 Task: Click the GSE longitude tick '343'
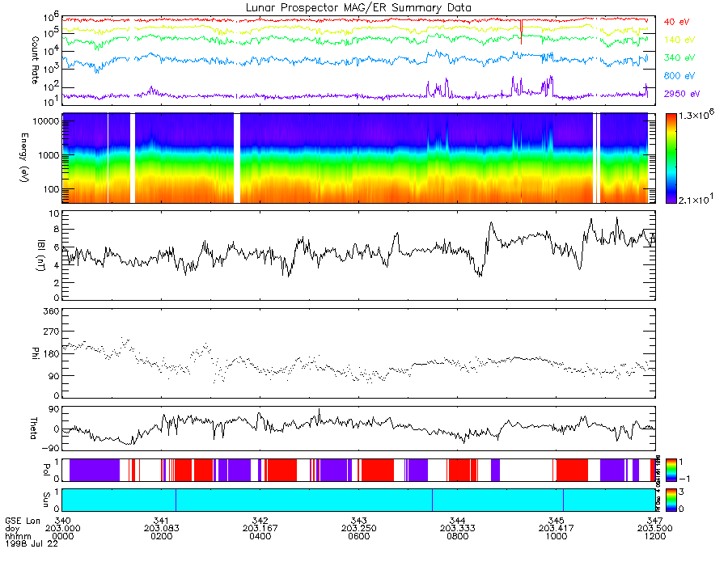[x=359, y=521]
